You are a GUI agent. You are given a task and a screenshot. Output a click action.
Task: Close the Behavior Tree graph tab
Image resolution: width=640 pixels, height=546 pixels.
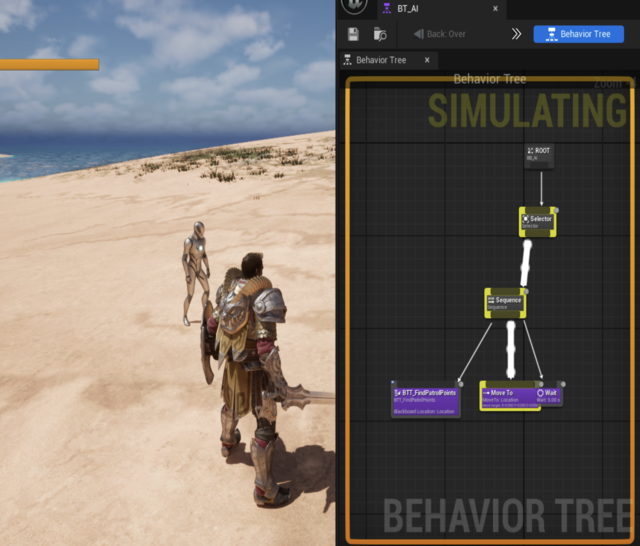coord(427,60)
